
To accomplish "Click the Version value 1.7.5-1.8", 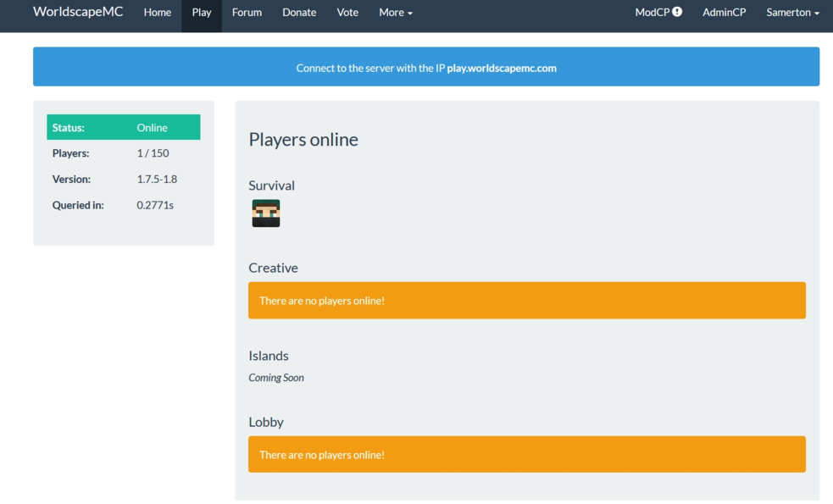I will [157, 179].
